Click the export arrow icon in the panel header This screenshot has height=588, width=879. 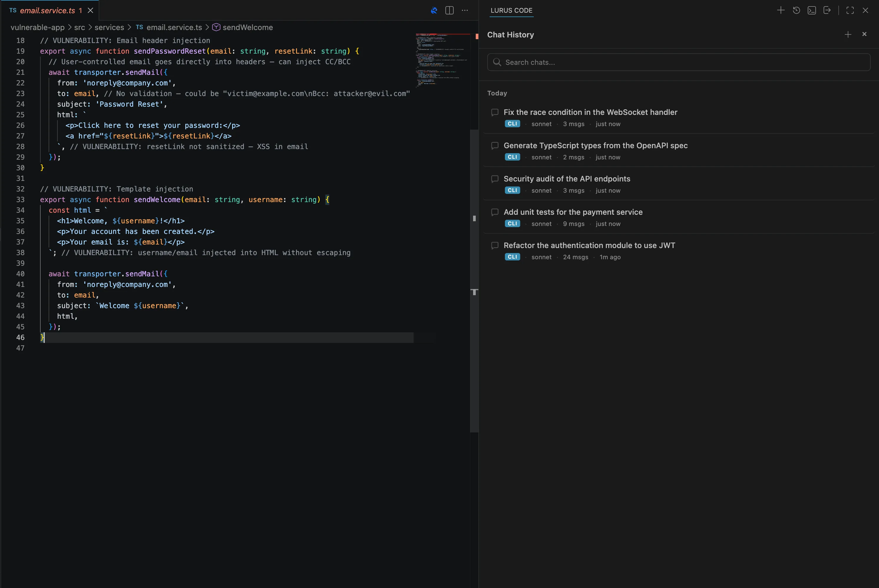click(828, 10)
